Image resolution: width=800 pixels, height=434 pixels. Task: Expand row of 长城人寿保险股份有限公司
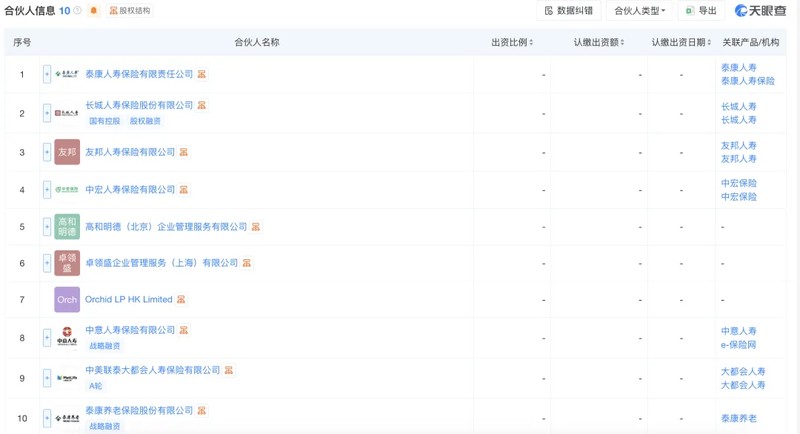[x=47, y=113]
